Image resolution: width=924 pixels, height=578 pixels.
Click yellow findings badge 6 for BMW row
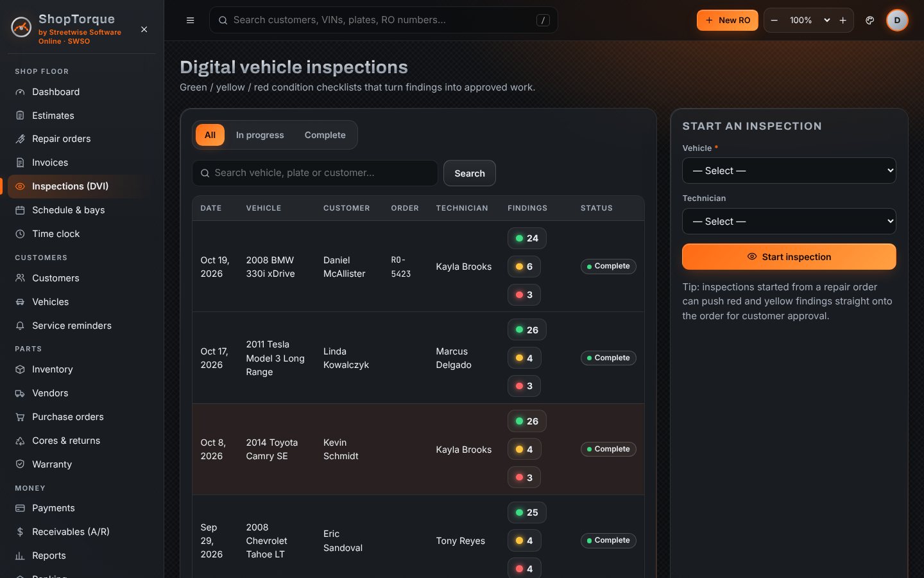(524, 267)
